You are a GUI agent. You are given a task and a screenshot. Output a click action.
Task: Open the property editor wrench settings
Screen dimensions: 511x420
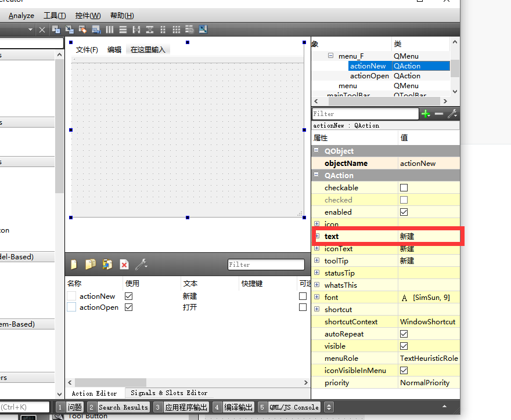[x=452, y=114]
